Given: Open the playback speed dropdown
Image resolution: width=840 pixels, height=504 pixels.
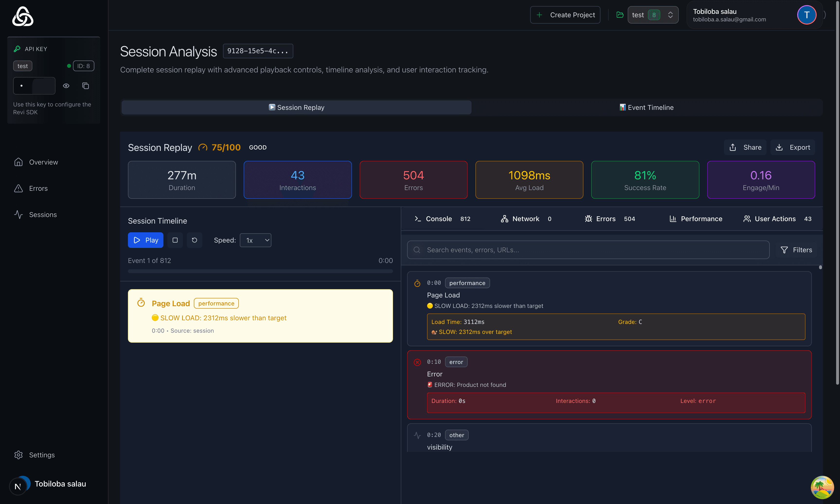Looking at the screenshot, I should (255, 240).
